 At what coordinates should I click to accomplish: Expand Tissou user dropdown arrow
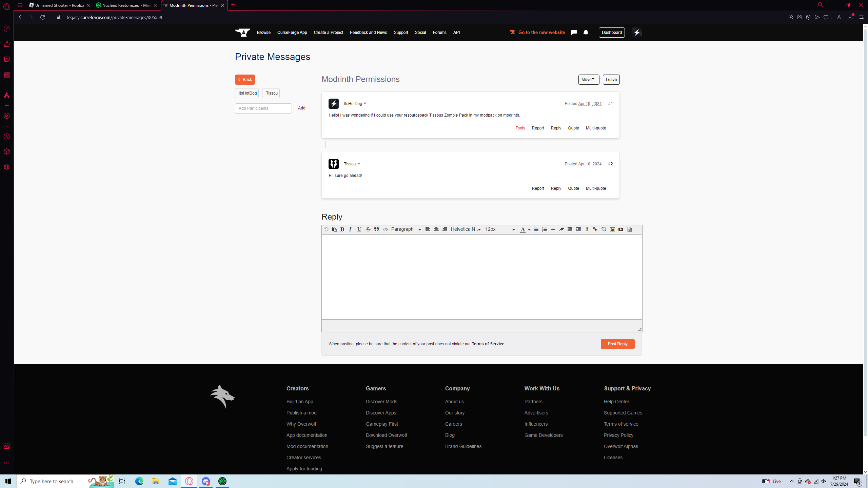(x=359, y=164)
